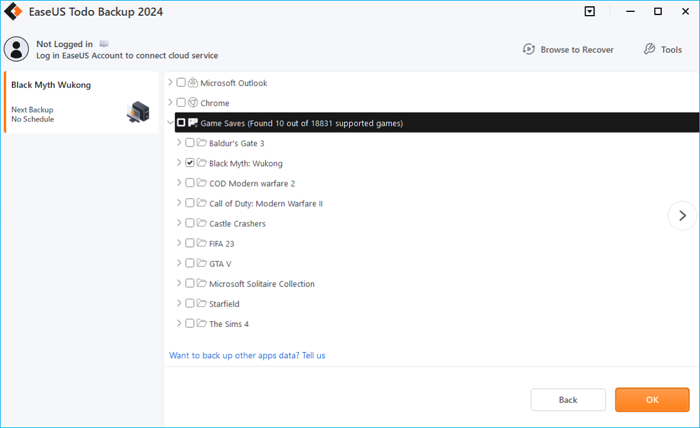Open the title bar dropdown menu icon
The width and height of the screenshot is (700, 428).
coord(590,12)
